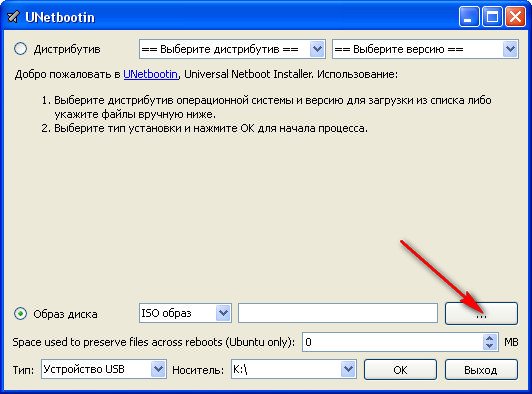532x394 pixels.
Task: Click the persistent space MB value field
Action: click(392, 342)
